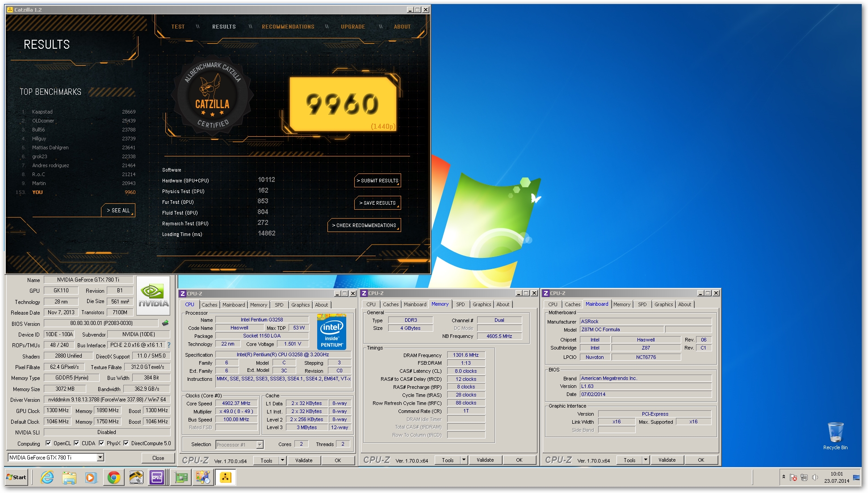Open Internet Explorer from taskbar
The width and height of the screenshot is (868, 493).
47,477
